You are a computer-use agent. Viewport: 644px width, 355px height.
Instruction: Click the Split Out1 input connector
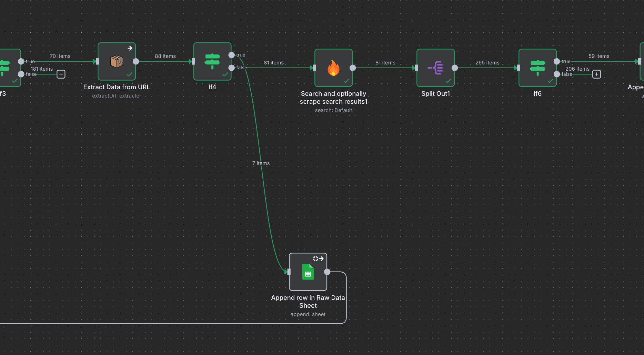tap(416, 68)
